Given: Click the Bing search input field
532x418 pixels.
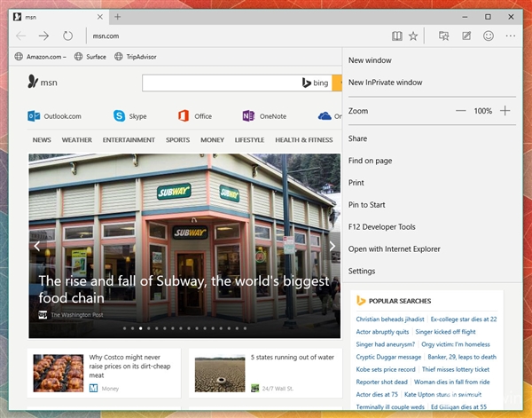Looking at the screenshot, I should [222, 83].
